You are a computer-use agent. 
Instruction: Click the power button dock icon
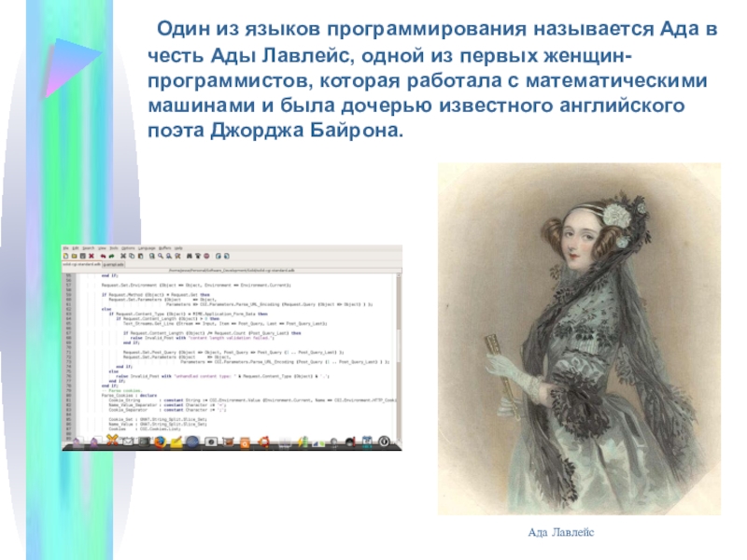pos(384,441)
